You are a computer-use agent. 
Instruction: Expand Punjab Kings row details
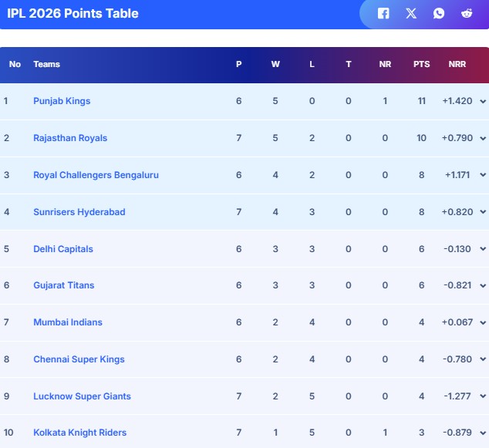tap(483, 102)
